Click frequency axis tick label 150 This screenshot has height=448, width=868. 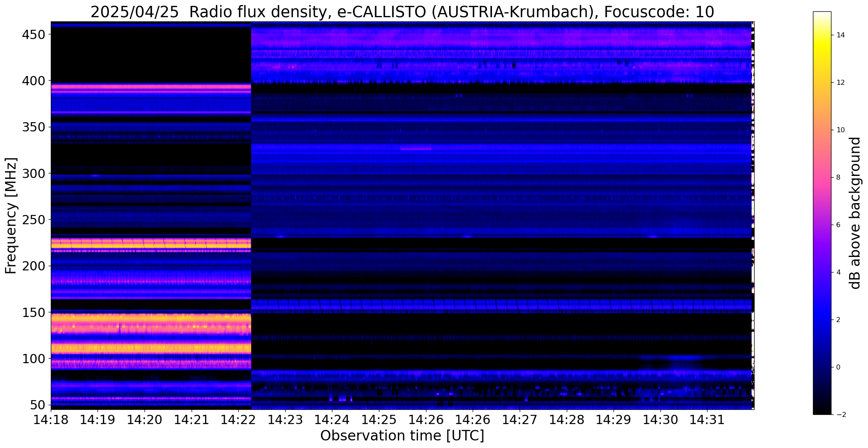click(x=33, y=312)
